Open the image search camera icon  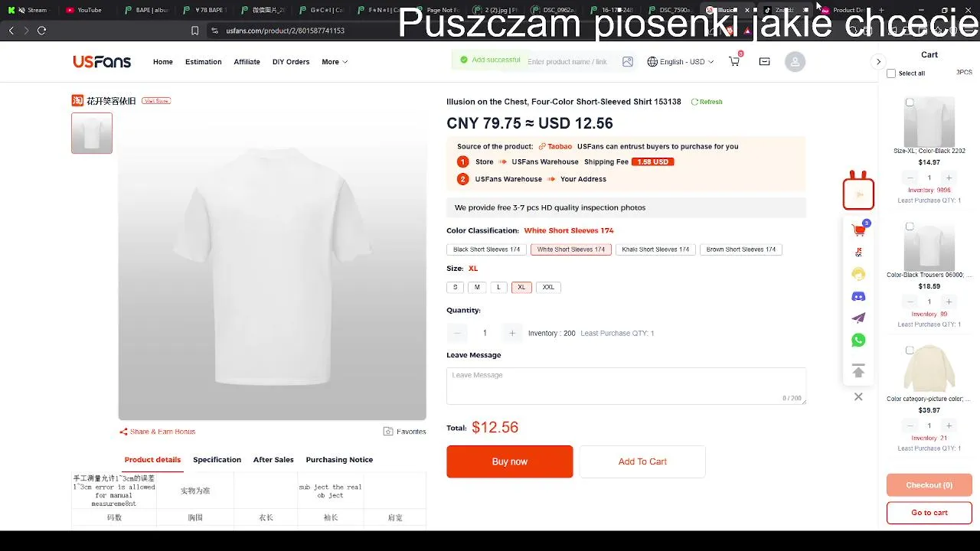point(628,62)
